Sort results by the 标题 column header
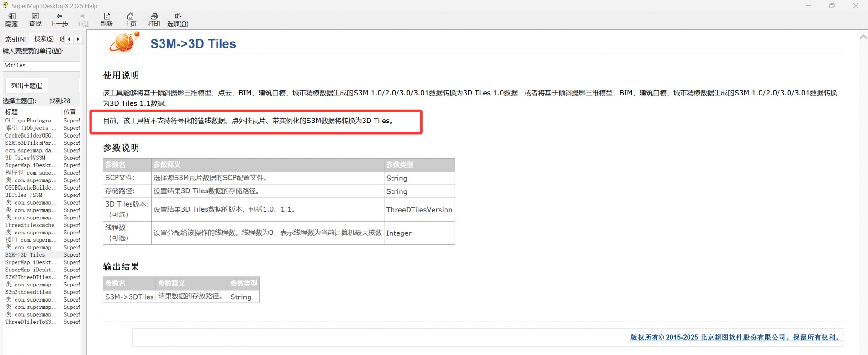The width and height of the screenshot is (868, 355). pos(32,112)
